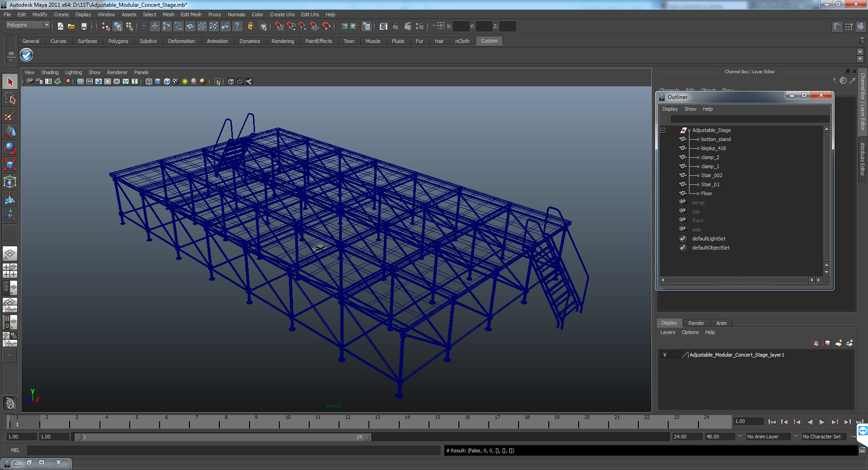Select the arrow Select tool in toolbox
Image resolution: width=868 pixels, height=470 pixels.
(10, 82)
